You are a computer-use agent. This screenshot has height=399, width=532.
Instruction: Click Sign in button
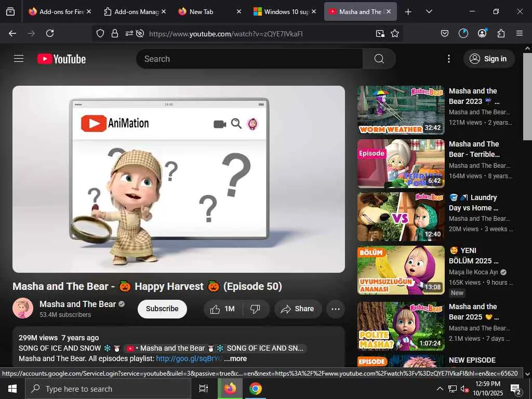point(488,59)
